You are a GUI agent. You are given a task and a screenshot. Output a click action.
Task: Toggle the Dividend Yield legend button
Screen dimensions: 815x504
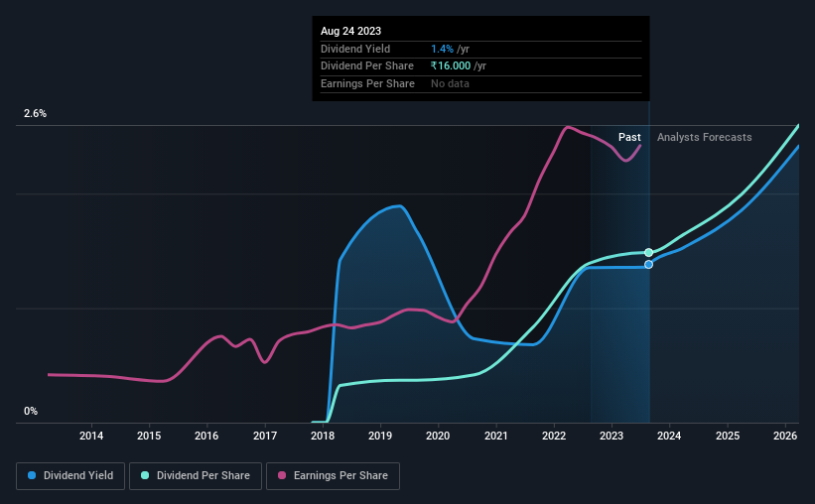pos(70,476)
